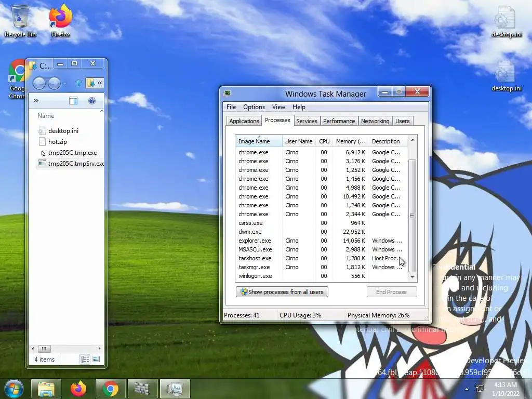Click the process list vertical scrollbar thumb

pyautogui.click(x=412, y=216)
